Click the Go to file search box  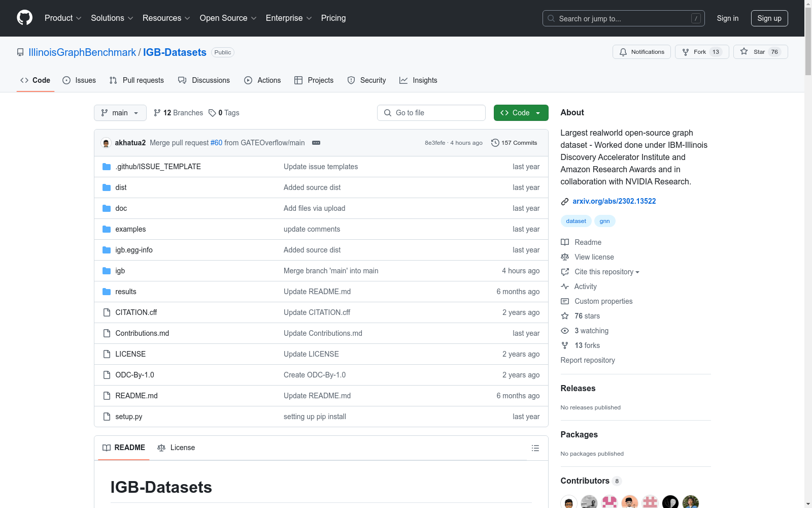(431, 113)
